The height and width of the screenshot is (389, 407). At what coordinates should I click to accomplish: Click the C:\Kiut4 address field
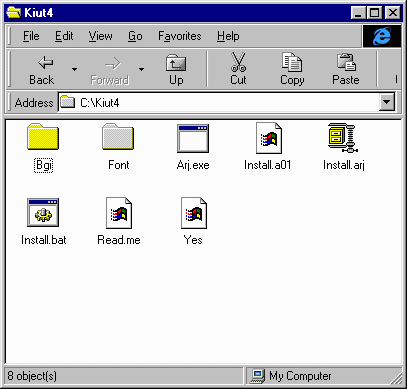[x=219, y=102]
